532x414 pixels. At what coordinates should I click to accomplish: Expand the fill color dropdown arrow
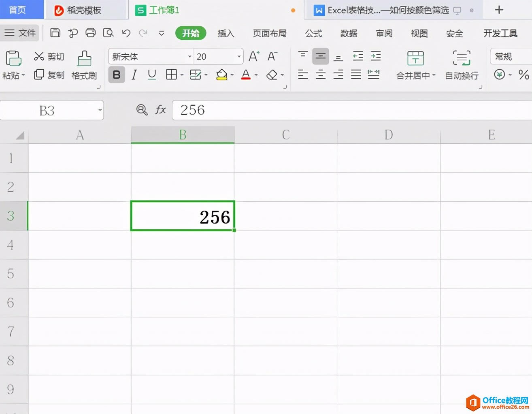[x=232, y=75]
